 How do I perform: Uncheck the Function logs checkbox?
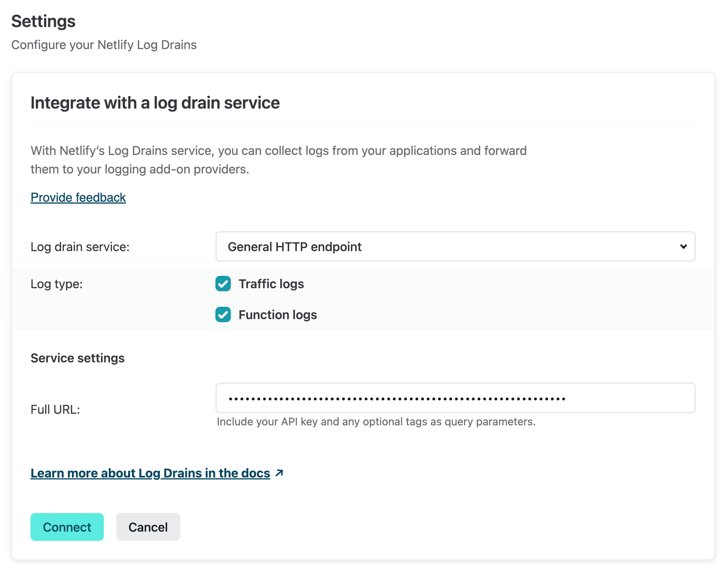(x=223, y=314)
